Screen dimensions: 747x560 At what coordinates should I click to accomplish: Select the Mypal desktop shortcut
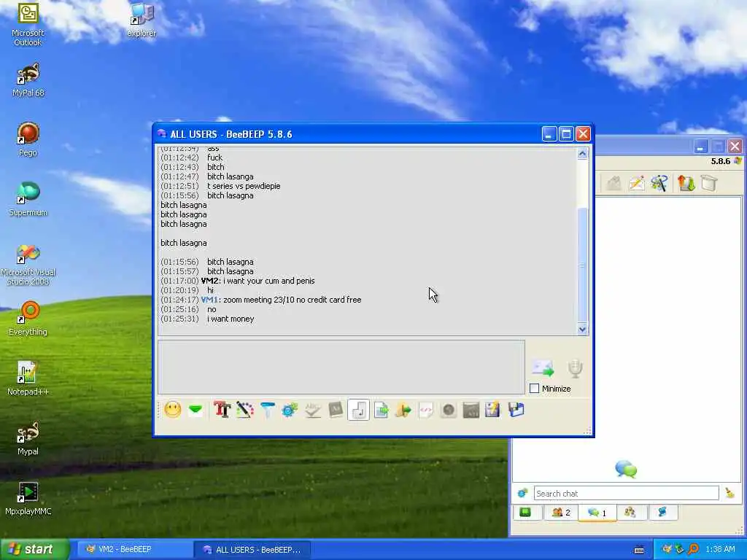coord(28,439)
